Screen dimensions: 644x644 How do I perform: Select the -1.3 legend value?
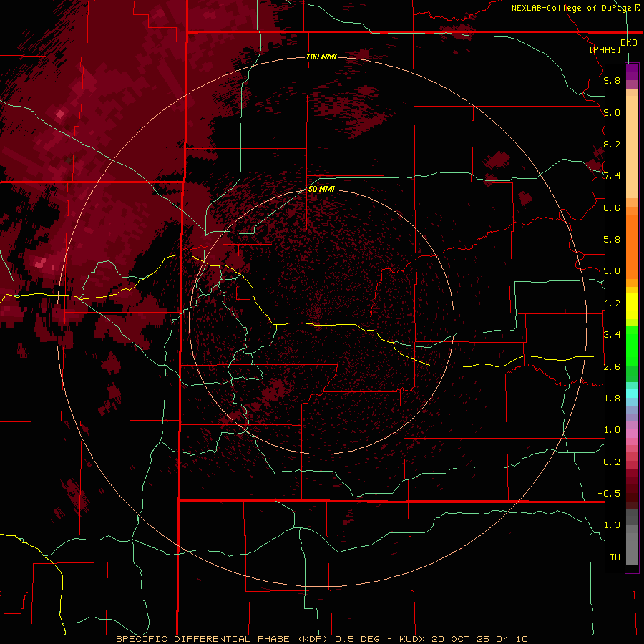coord(609,525)
